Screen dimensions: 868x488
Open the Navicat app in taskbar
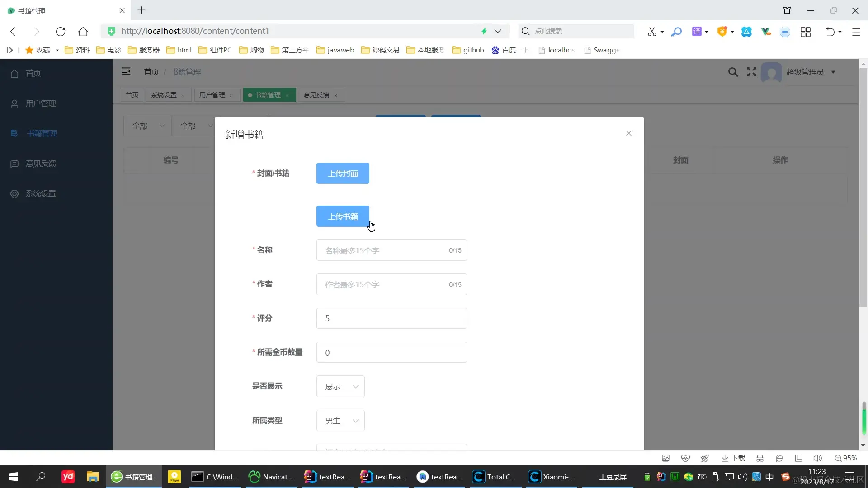[271, 477]
